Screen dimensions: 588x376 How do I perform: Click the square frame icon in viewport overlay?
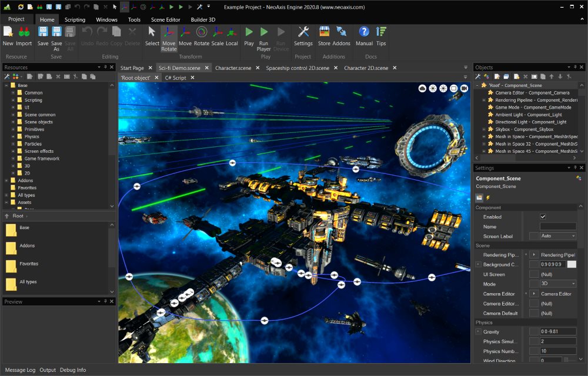click(454, 88)
